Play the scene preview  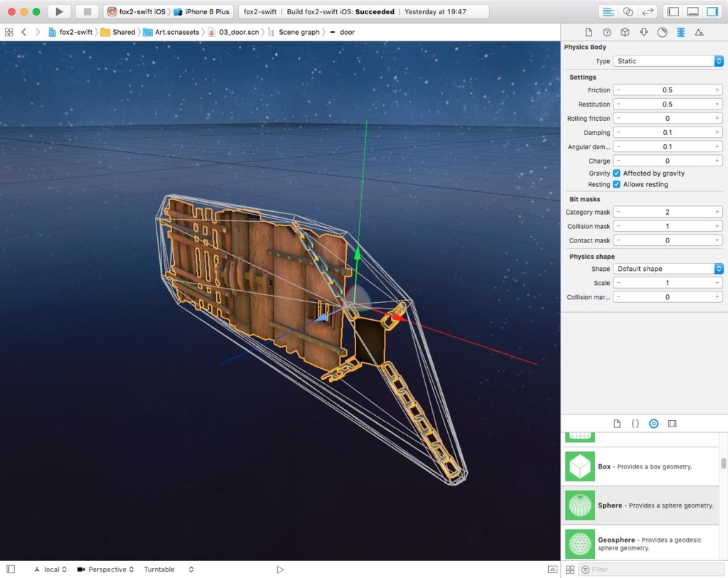point(280,569)
